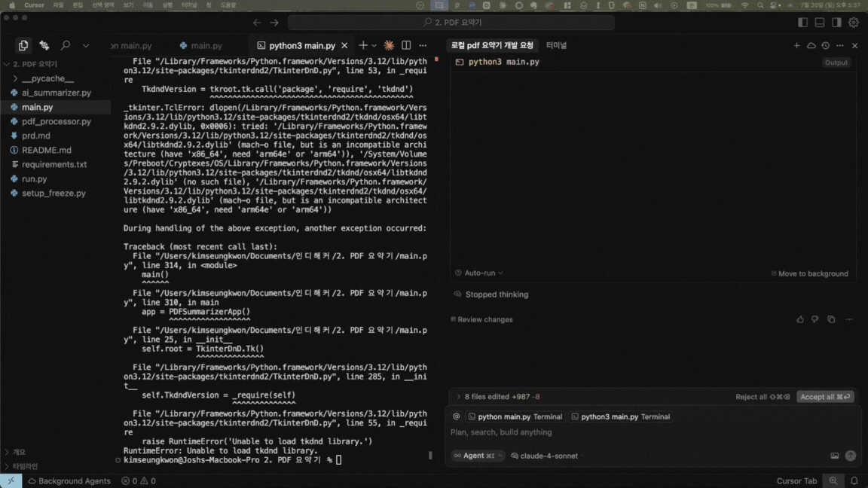Navigate back with the left arrow
Viewport: 868px width, 488px height.
[x=257, y=23]
